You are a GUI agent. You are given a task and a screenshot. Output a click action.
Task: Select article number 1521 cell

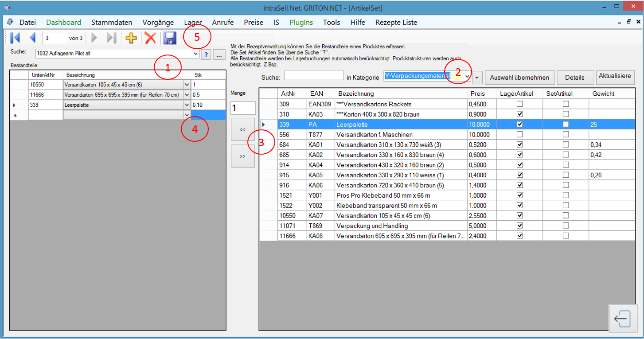[x=292, y=195]
